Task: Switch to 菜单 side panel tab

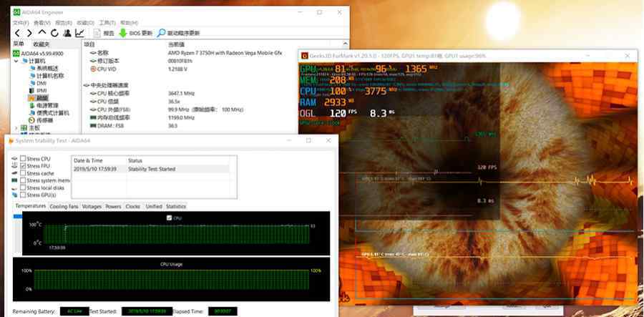Action: click(x=19, y=44)
